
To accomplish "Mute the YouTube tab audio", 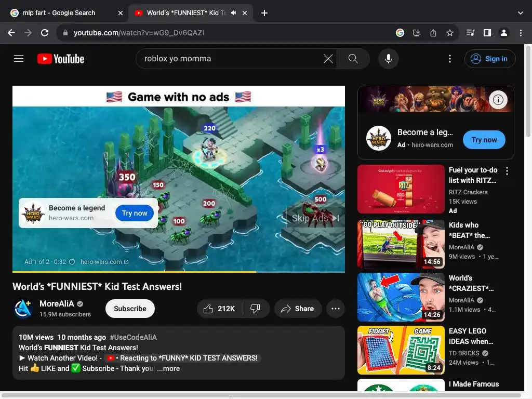I will coord(233,13).
